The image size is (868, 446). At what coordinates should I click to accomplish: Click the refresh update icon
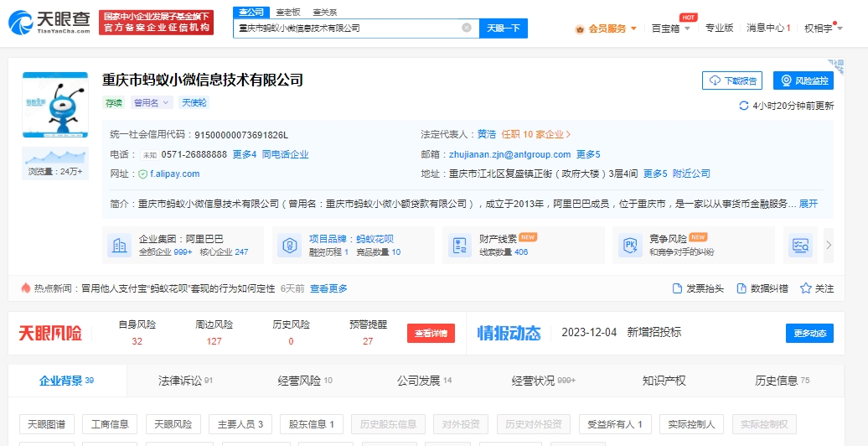tap(743, 106)
